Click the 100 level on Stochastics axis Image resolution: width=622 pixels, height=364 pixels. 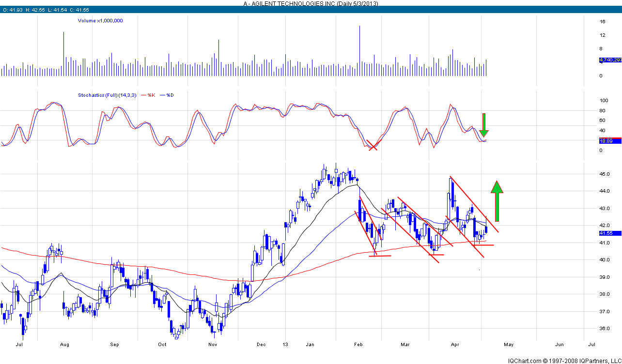(x=604, y=101)
